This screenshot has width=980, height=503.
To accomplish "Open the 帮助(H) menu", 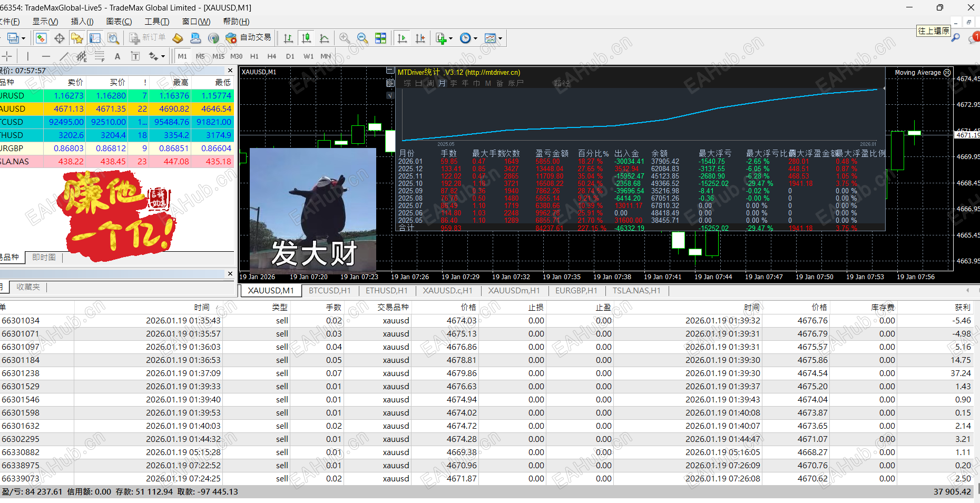I will 236,22.
